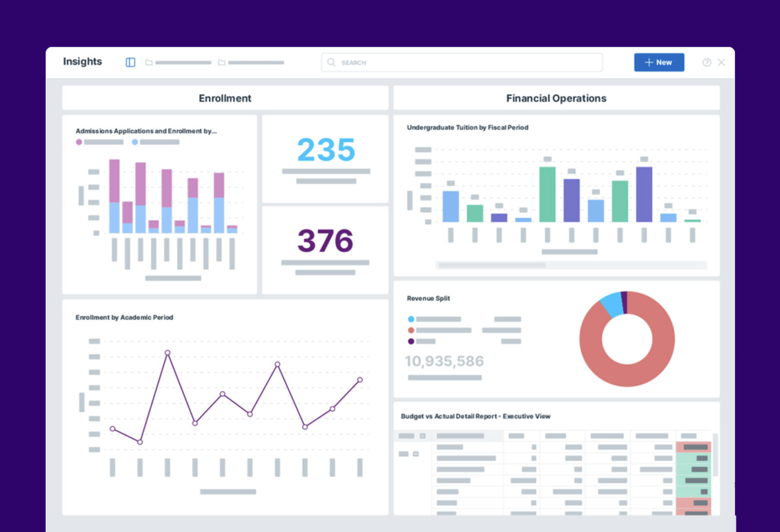Viewport: 780px width, 532px height.
Task: Select the Enrollment section header
Action: point(225,98)
